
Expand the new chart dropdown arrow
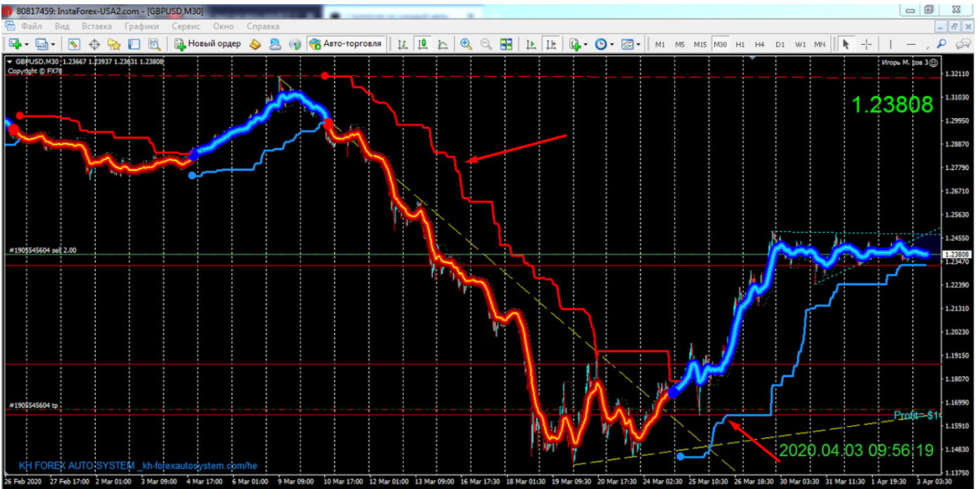pyautogui.click(x=26, y=44)
